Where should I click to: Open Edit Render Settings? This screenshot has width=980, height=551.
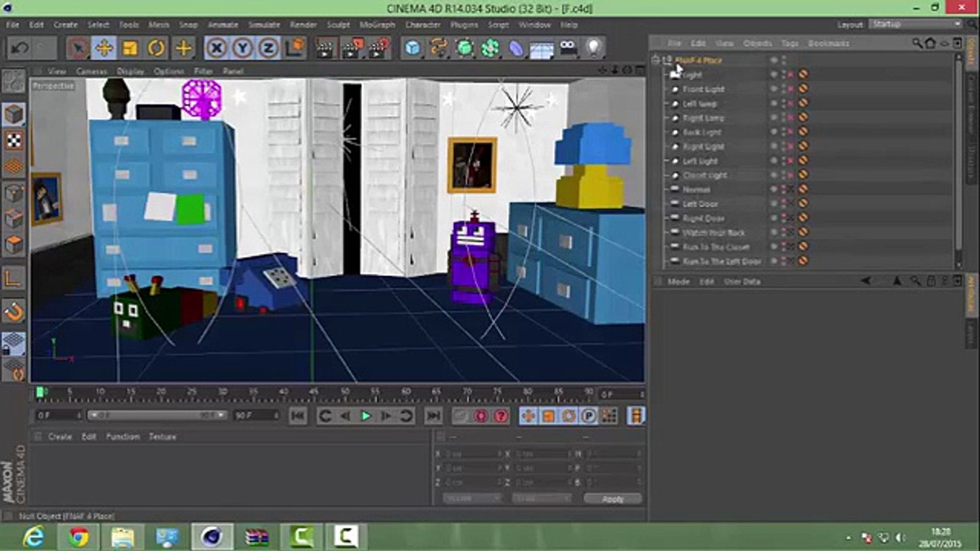379,48
